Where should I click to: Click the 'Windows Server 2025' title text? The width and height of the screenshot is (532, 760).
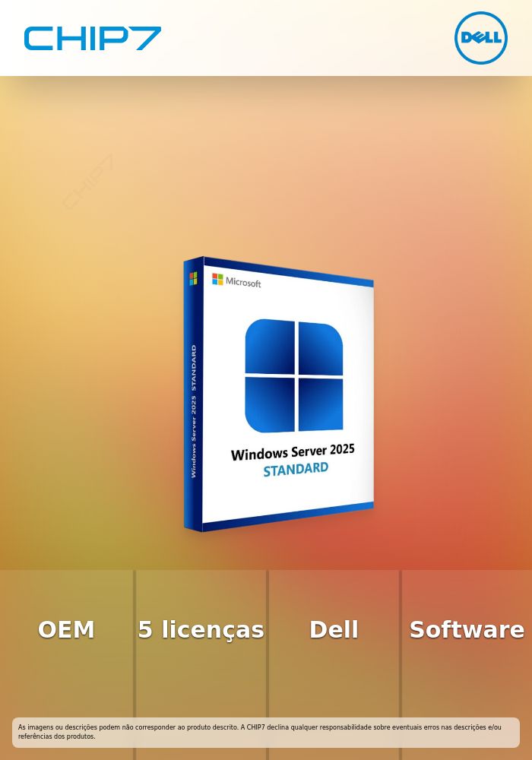point(293,451)
